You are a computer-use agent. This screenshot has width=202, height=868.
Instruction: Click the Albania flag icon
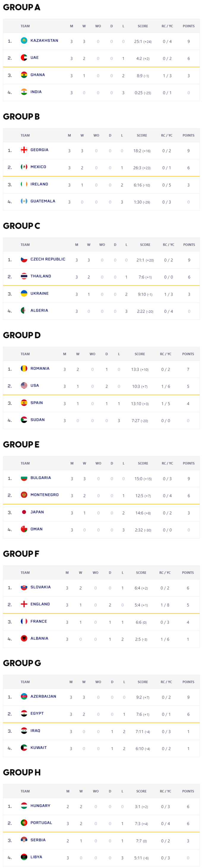click(x=24, y=638)
